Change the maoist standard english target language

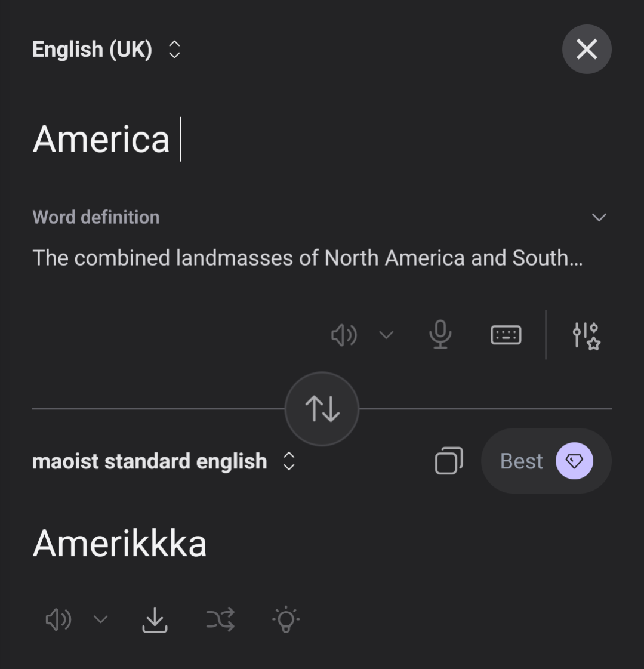coord(164,461)
